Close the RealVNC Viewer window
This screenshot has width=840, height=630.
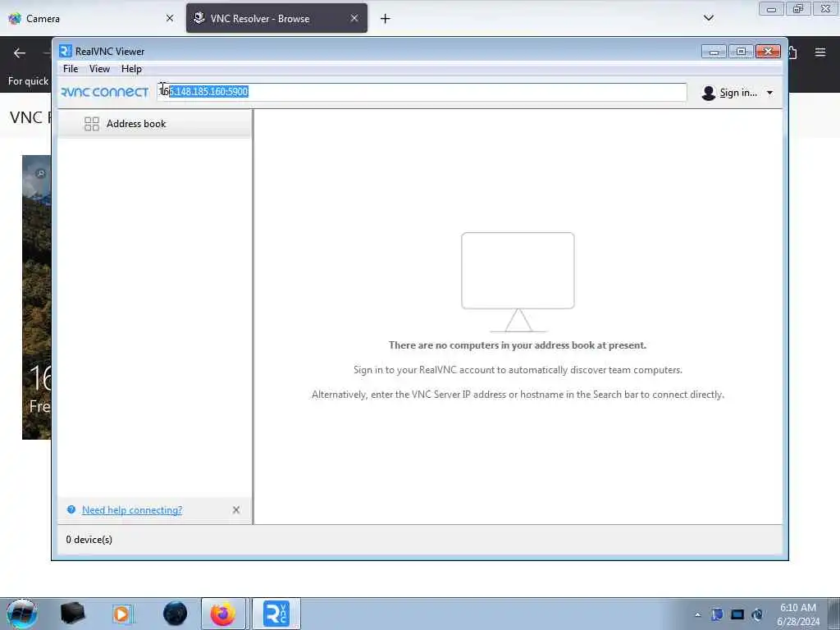768,52
